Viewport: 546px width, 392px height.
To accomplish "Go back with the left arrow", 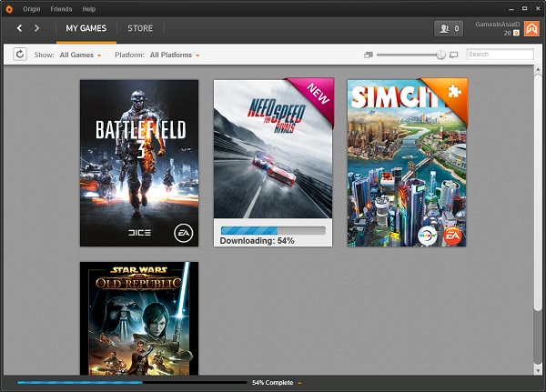I will [19, 28].
